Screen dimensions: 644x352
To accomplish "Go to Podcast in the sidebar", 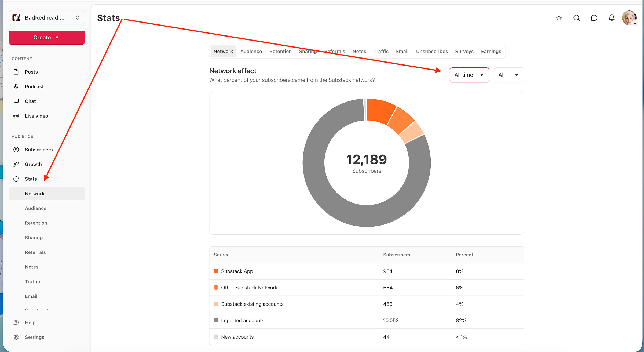I will coord(47,86).
